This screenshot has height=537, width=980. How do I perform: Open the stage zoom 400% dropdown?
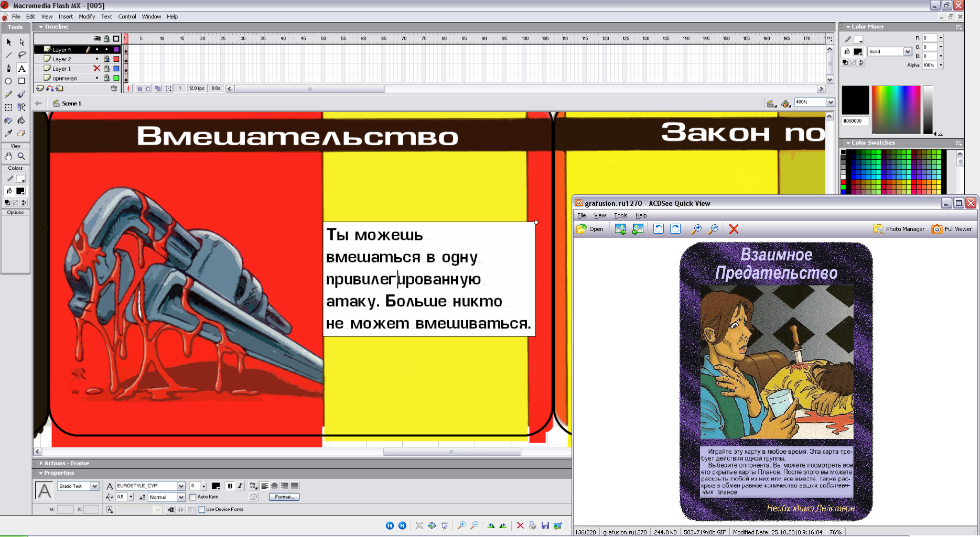831,102
